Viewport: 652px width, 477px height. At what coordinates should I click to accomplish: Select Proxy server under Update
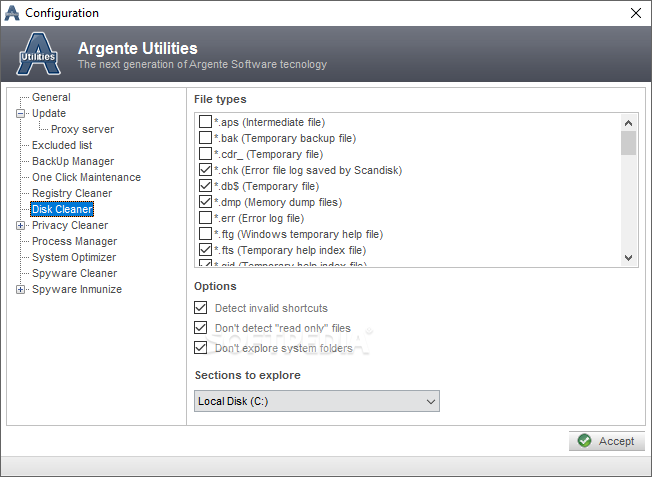point(82,129)
